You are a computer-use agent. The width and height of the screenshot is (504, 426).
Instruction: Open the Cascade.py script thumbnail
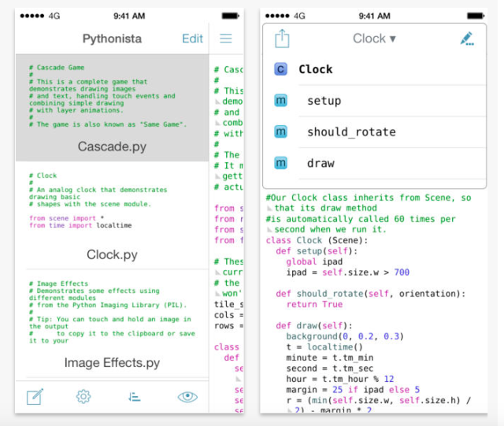(112, 107)
